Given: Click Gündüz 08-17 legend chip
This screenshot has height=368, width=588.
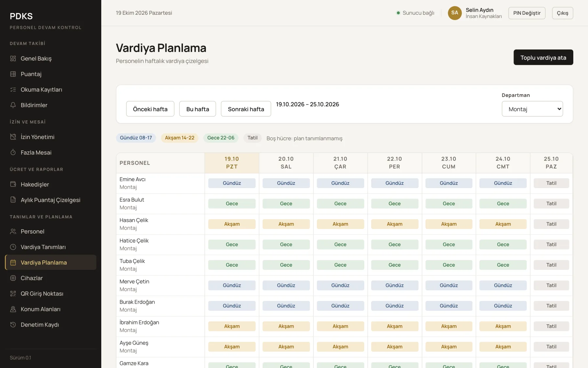Looking at the screenshot, I should coord(136,138).
